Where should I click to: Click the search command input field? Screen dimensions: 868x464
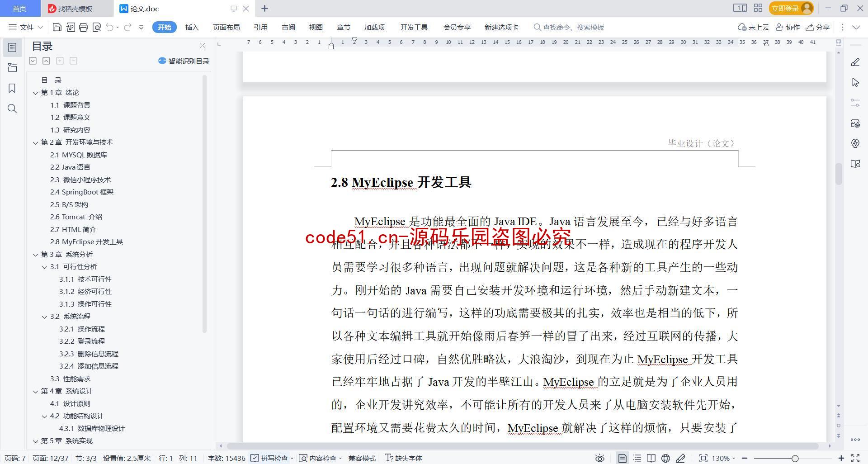tap(573, 27)
